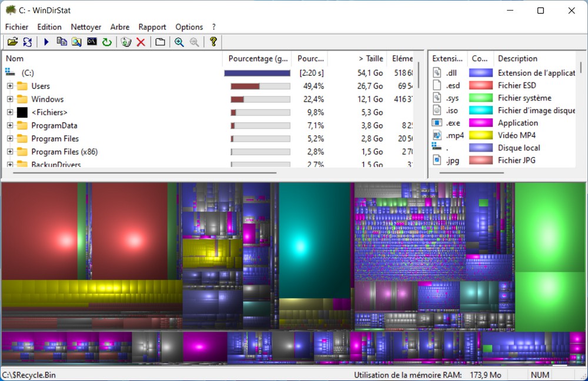This screenshot has width=588, height=381.
Task: Click the yellow swatch for .mp4
Action: pyautogui.click(x=481, y=135)
